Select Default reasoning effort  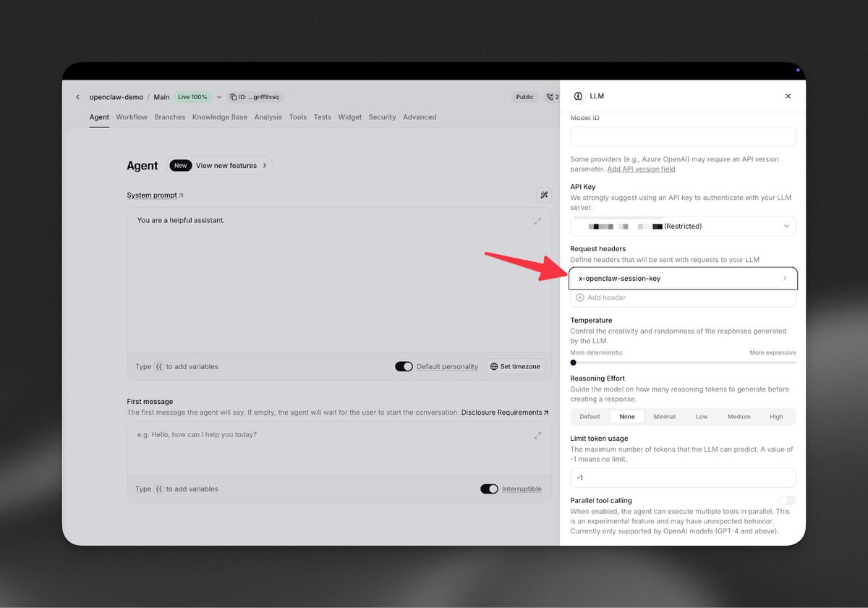590,417
